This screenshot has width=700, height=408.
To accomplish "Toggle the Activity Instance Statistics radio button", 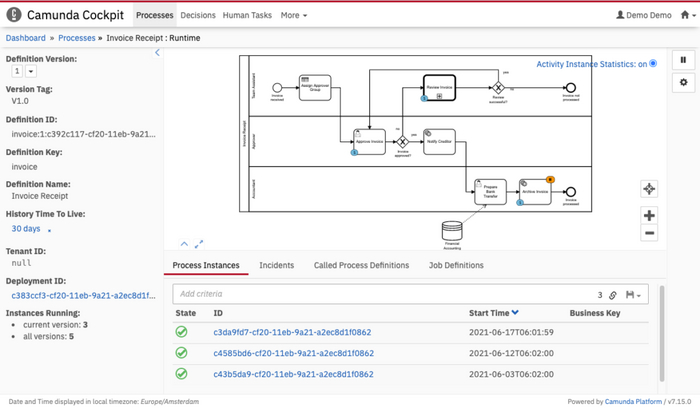I will (653, 64).
